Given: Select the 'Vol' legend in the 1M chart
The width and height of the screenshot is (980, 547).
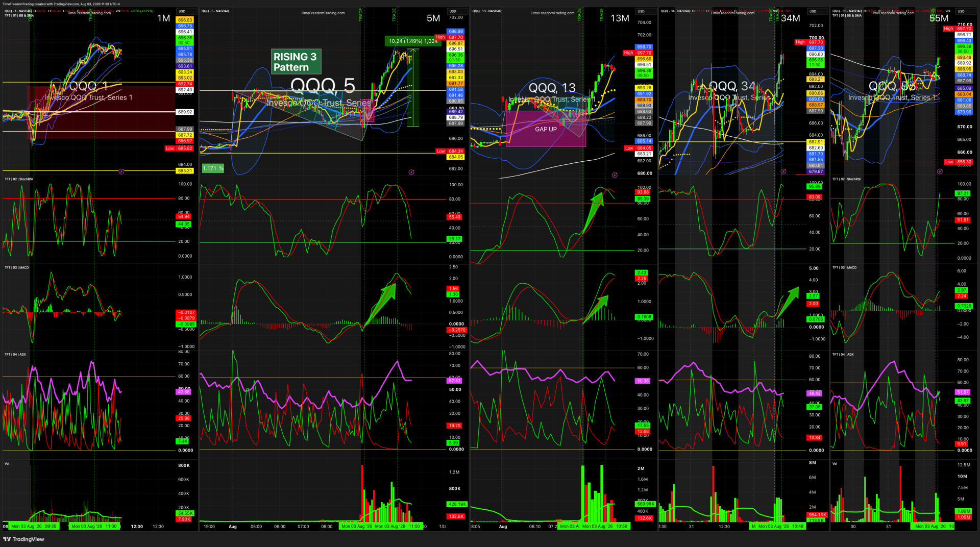Looking at the screenshot, I should pos(7,464).
